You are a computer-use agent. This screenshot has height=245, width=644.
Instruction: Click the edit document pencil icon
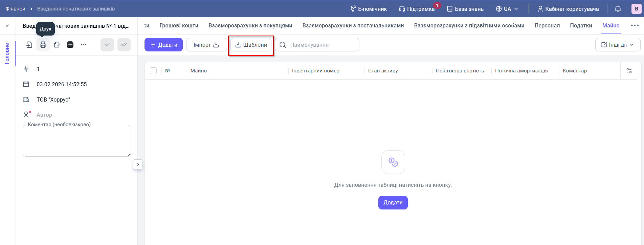[57, 45]
